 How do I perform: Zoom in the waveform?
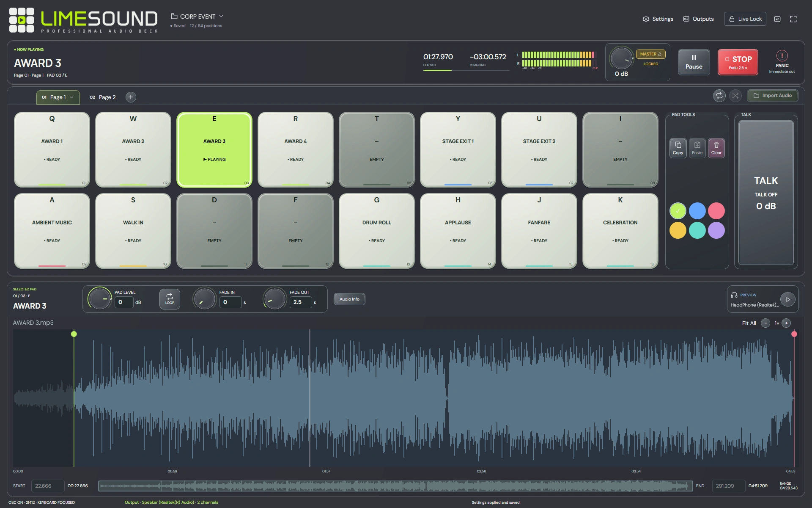point(786,323)
